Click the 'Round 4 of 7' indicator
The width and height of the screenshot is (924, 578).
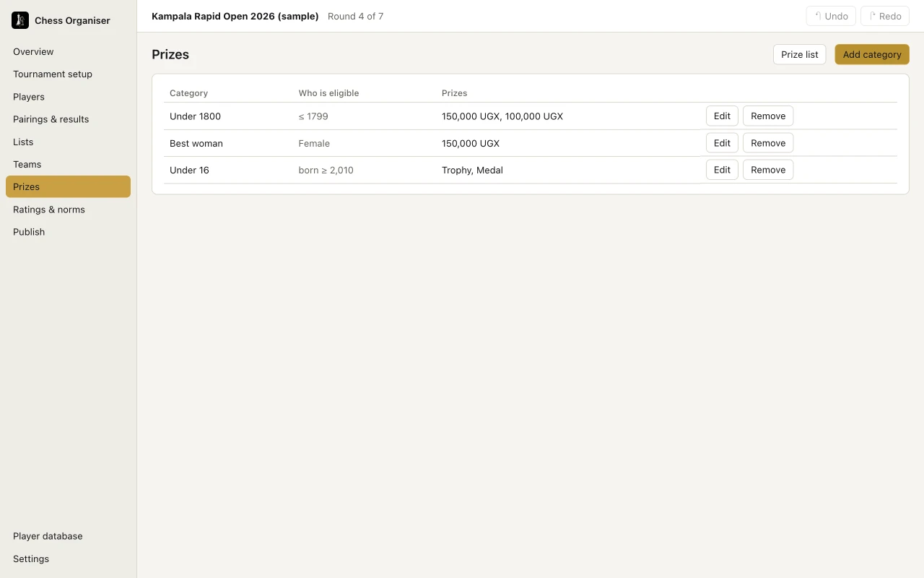(355, 16)
